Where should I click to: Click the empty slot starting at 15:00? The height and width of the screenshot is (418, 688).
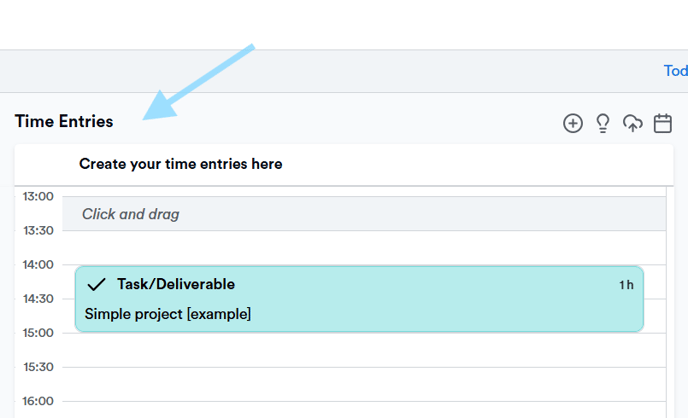[364, 350]
